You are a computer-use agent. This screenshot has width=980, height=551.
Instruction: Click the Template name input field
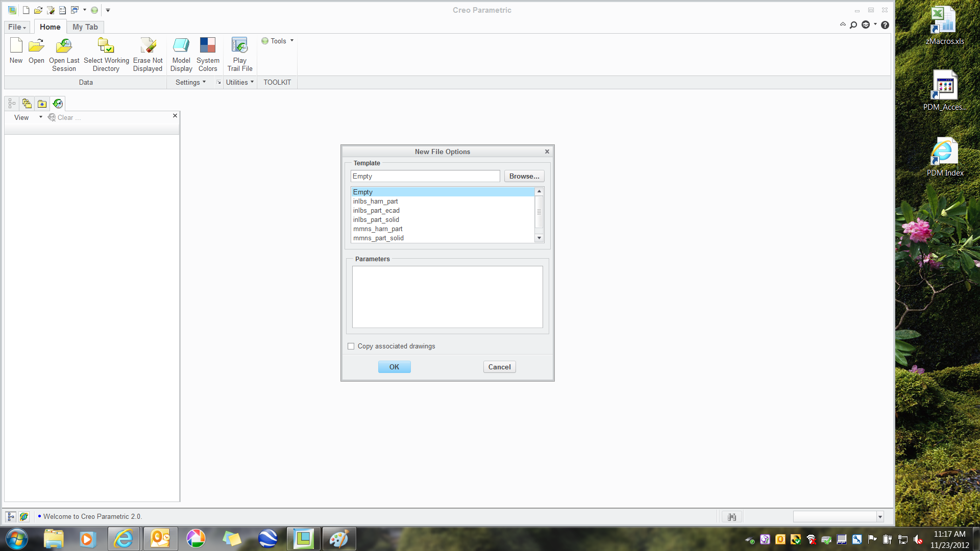[x=425, y=176]
